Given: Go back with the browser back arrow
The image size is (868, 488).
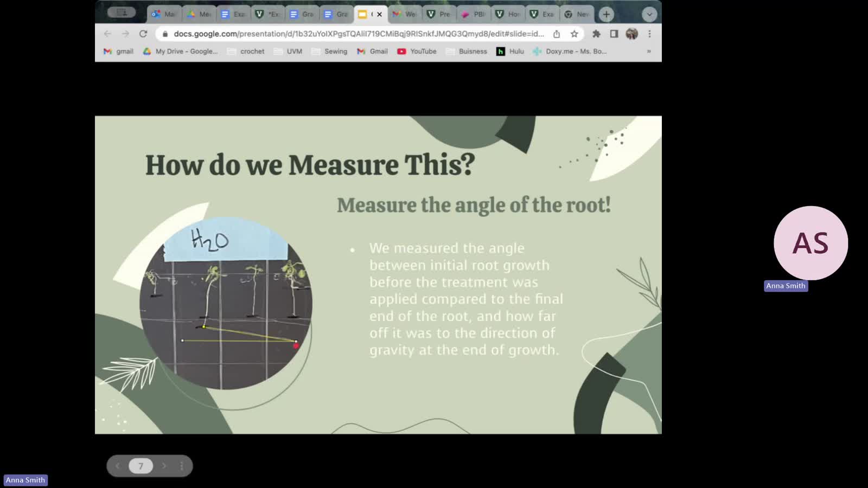Looking at the screenshot, I should [107, 34].
